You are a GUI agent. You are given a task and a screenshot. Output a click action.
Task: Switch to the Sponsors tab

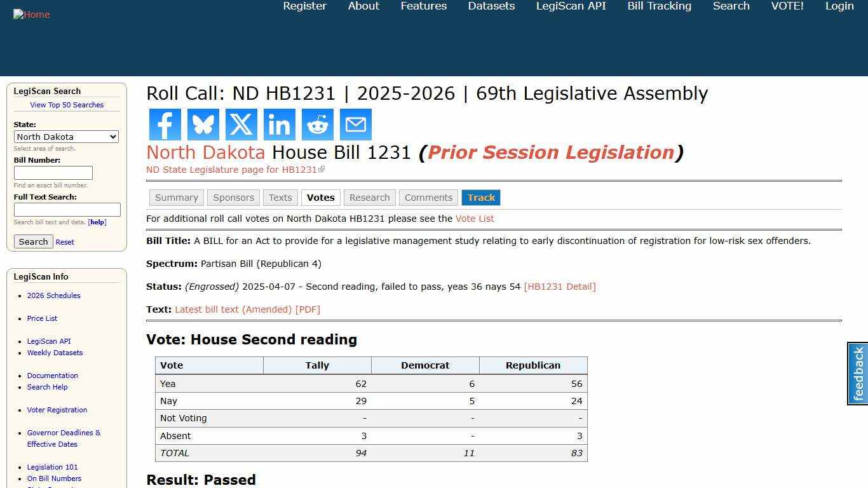coord(233,197)
